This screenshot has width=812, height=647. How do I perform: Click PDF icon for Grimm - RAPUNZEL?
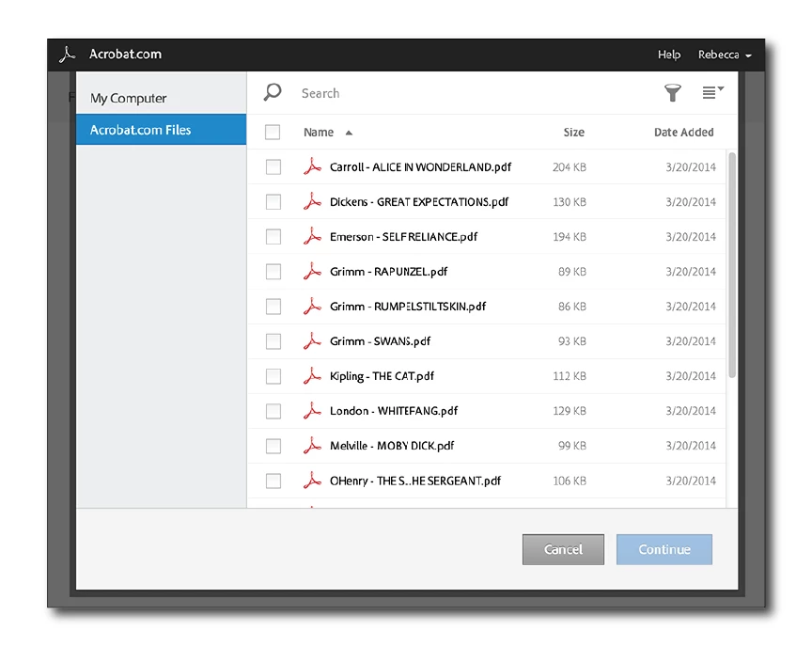[312, 272]
